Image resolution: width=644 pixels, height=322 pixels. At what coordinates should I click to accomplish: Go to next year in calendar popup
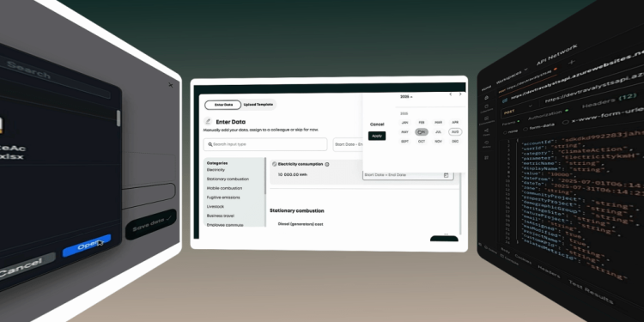point(460,94)
